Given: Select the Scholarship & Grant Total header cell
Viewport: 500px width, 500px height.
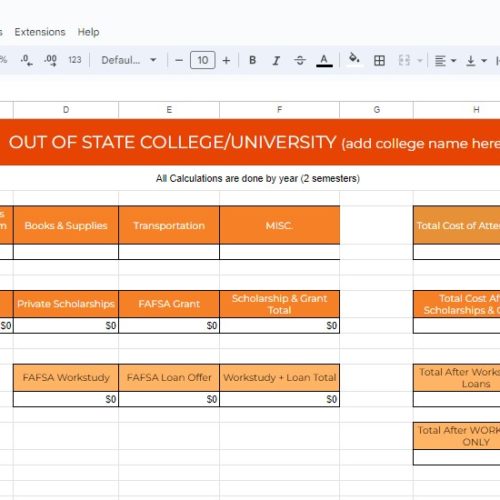Looking at the screenshot, I should [x=280, y=304].
